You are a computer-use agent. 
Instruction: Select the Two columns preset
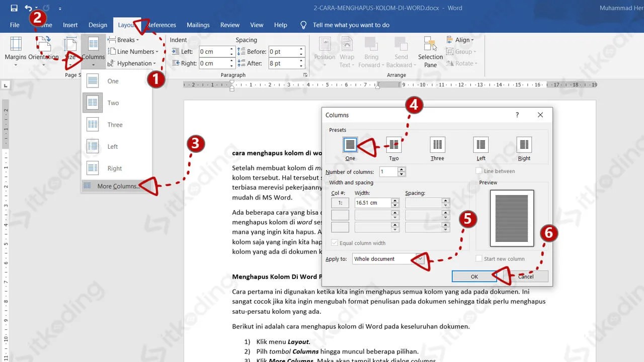pos(393,145)
